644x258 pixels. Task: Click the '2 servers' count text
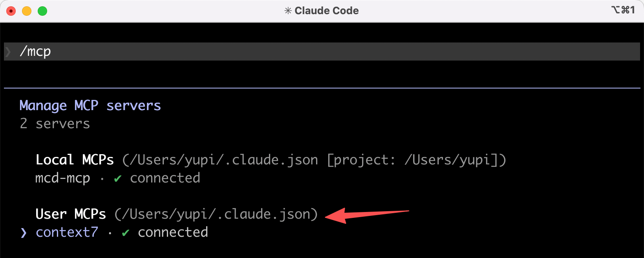coord(55,124)
